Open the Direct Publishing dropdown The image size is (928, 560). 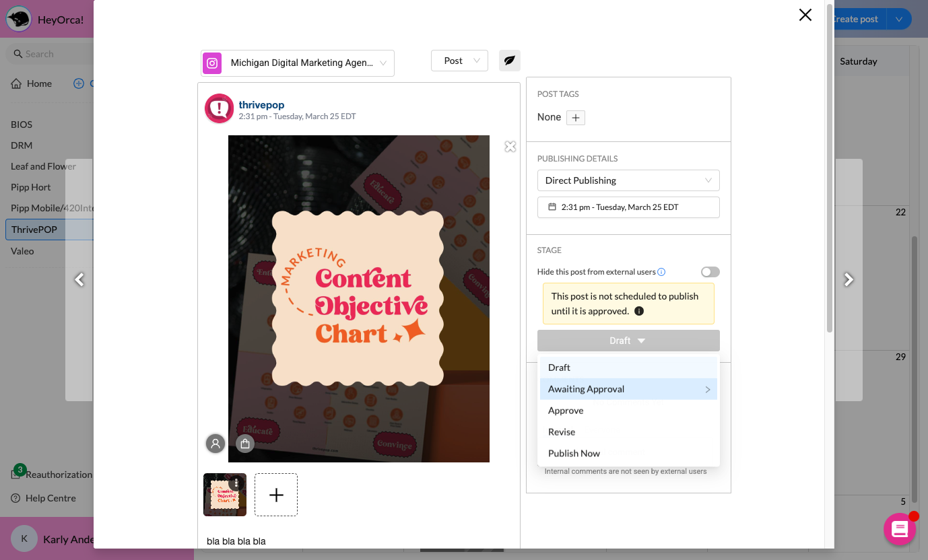click(x=628, y=180)
